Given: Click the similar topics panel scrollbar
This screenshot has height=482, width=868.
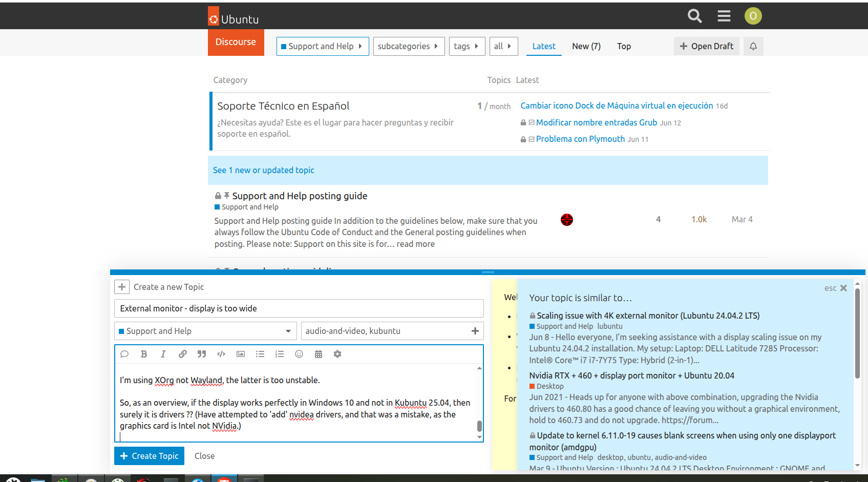Looking at the screenshot, I should tap(857, 334).
